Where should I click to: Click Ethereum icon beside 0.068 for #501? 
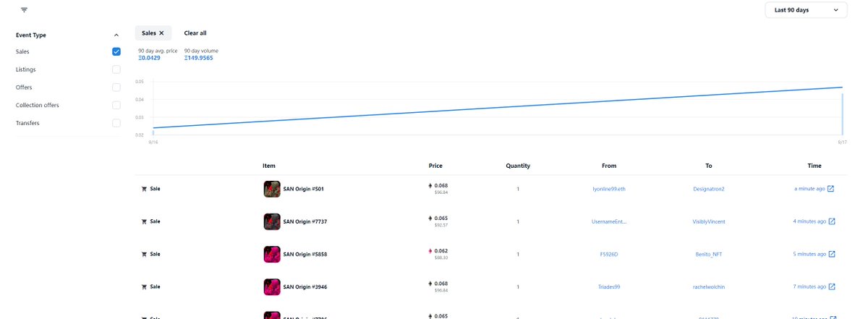[430, 186]
